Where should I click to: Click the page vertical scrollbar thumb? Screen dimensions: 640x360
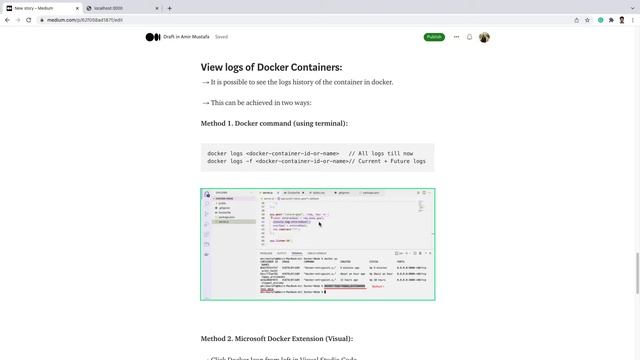tap(637, 273)
